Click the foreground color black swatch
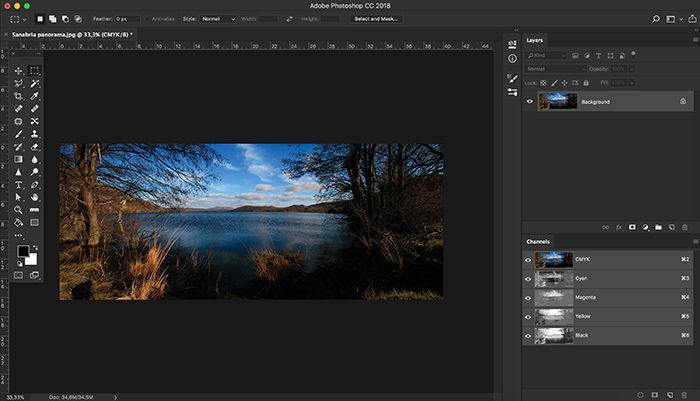 [x=23, y=251]
